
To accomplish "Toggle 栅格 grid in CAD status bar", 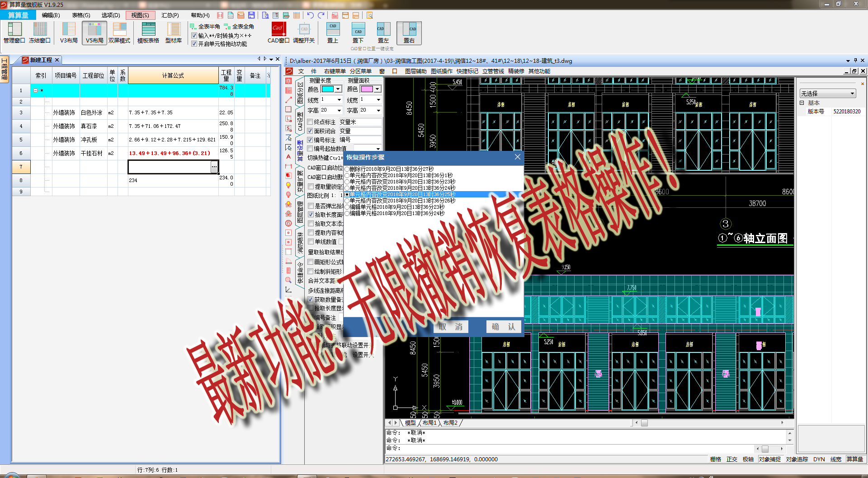I will click(x=715, y=459).
